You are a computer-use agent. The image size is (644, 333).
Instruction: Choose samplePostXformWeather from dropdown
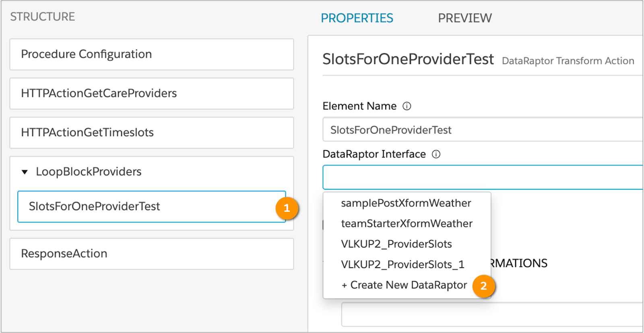(x=407, y=203)
